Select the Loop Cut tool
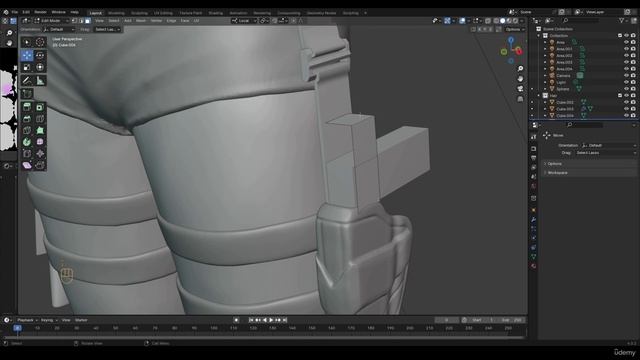Screen dimensions: 640x360 pyautogui.click(x=40, y=119)
